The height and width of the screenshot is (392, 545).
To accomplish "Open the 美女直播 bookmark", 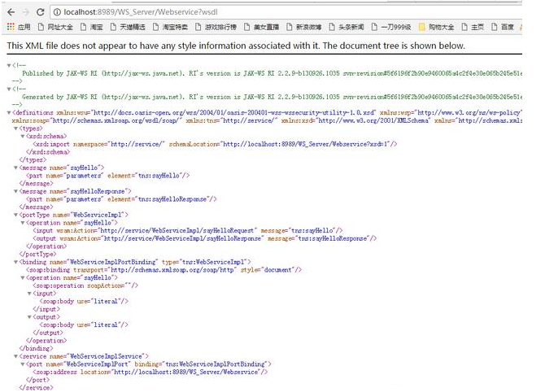I will point(261,27).
